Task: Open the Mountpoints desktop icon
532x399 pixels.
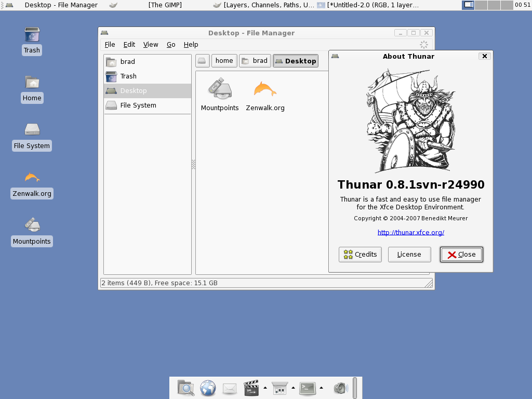Action: [x=32, y=225]
